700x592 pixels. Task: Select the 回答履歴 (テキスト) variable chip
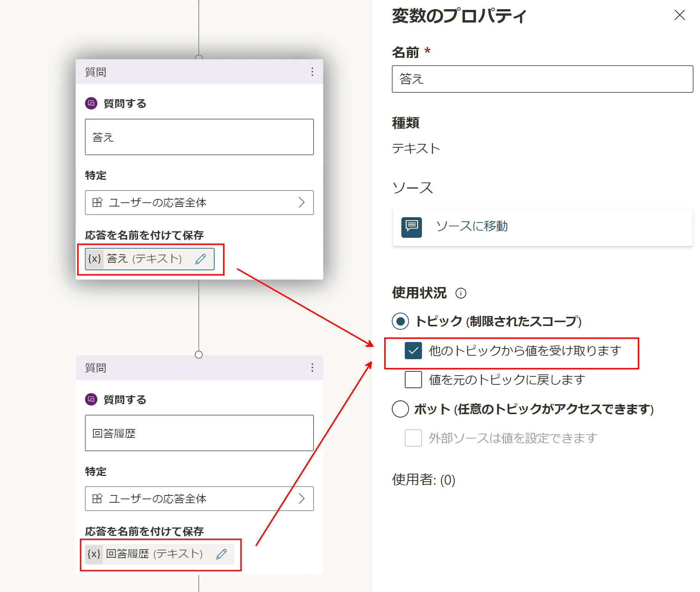[x=160, y=554]
